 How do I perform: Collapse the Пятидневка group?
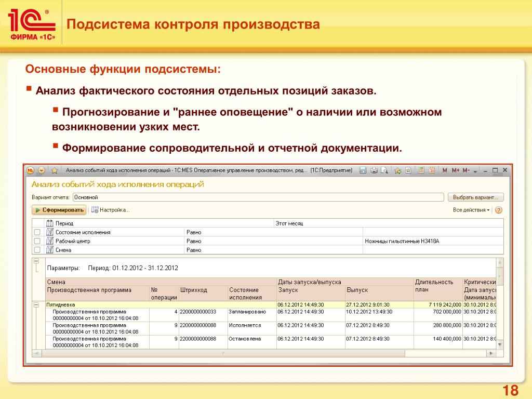tap(36, 305)
